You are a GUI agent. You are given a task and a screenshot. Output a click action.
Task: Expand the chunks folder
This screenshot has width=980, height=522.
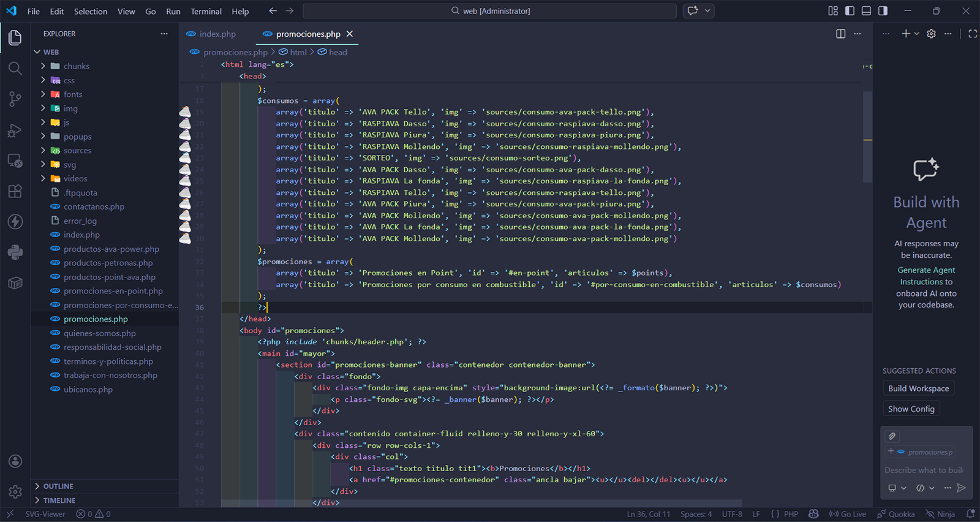click(x=76, y=66)
